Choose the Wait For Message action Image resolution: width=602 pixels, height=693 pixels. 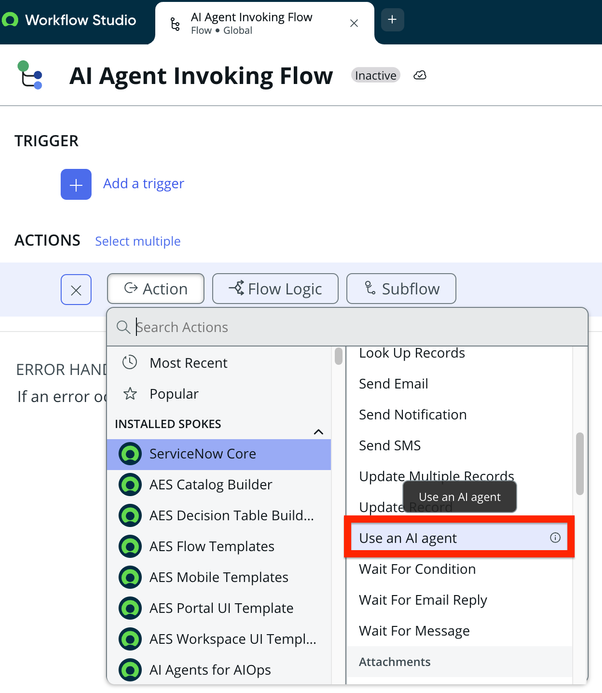coord(460,631)
